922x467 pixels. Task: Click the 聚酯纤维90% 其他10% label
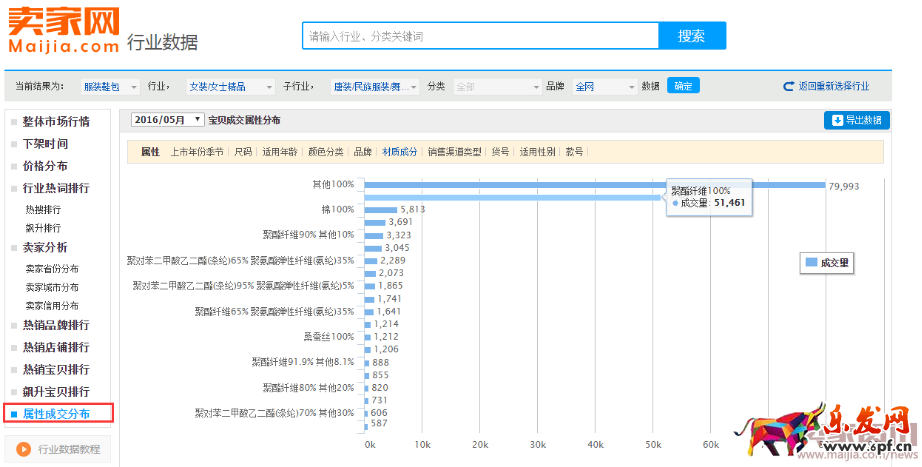[x=309, y=235]
